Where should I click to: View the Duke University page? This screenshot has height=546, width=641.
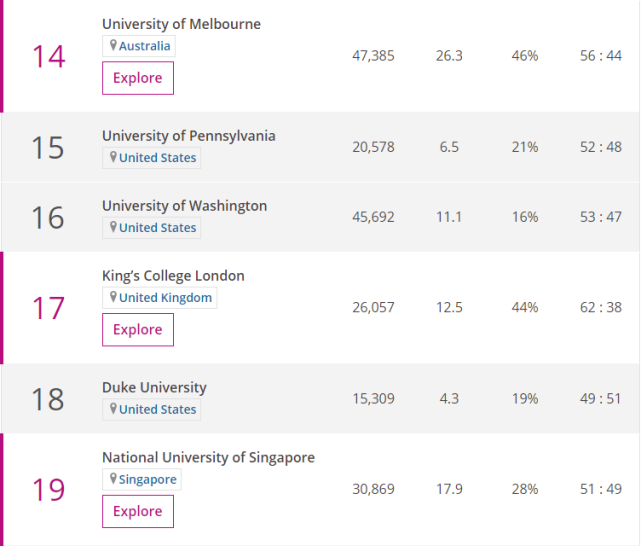[154, 388]
